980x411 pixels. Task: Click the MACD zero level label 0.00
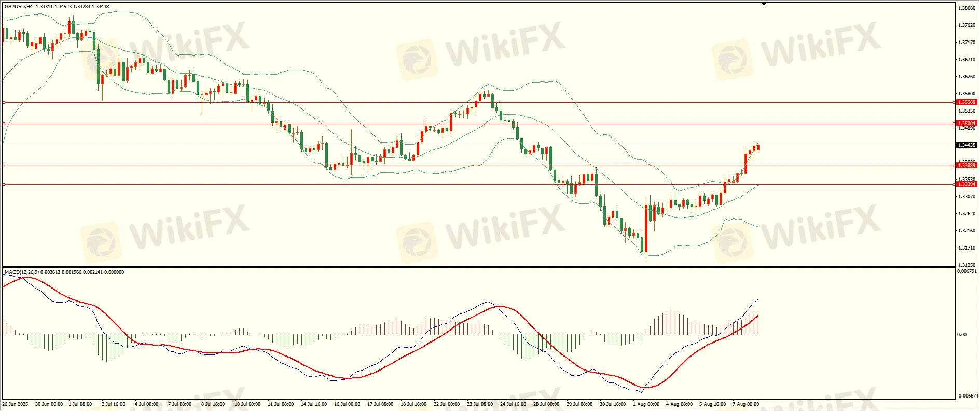[x=962, y=335]
